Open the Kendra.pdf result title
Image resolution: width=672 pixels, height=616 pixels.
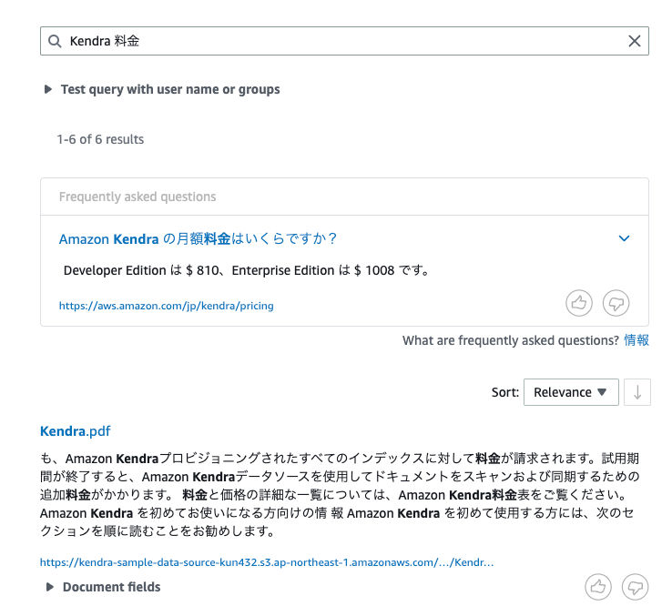point(75,431)
